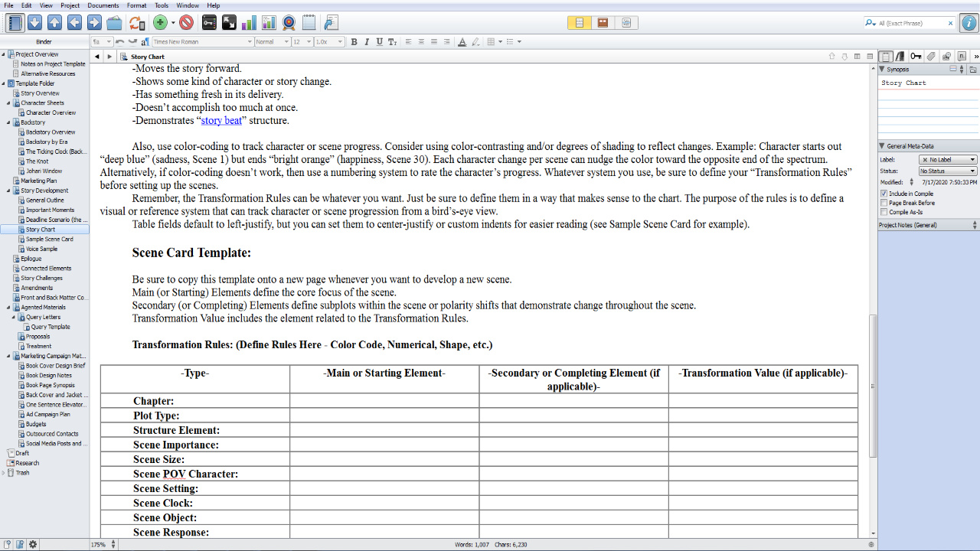Click the text color 'A' icon

click(462, 41)
